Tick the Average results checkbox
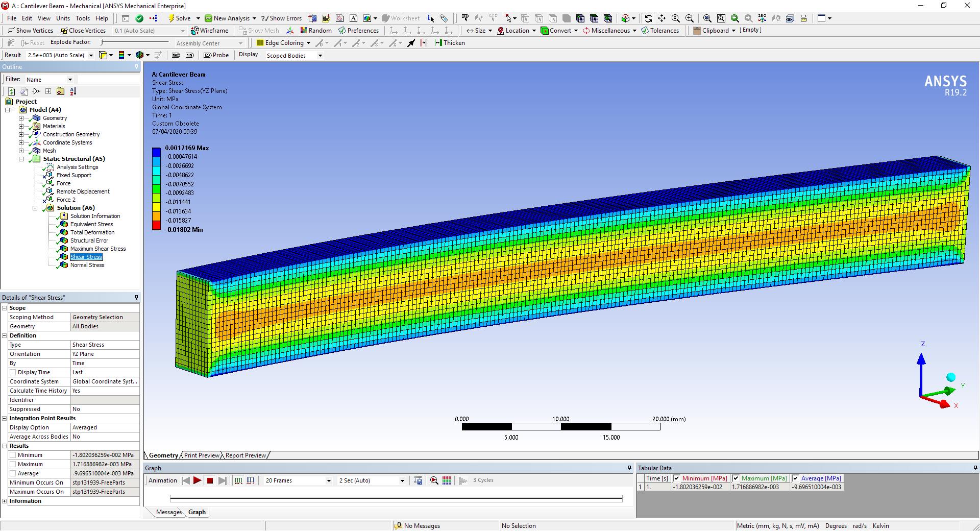980x531 pixels. 13,473
